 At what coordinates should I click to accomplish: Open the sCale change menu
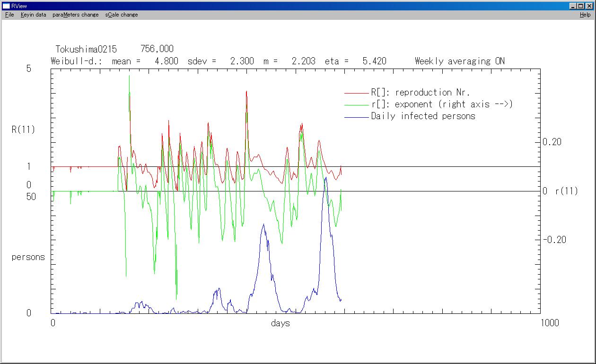tap(122, 15)
